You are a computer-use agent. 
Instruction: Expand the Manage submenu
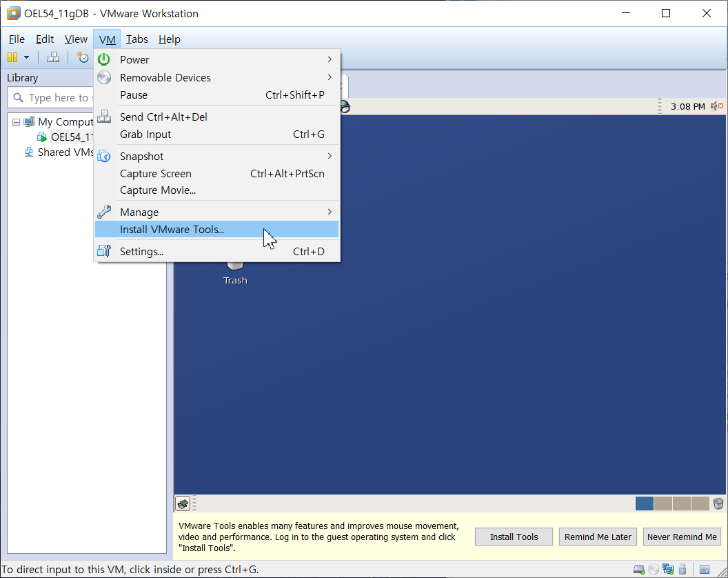pos(217,212)
